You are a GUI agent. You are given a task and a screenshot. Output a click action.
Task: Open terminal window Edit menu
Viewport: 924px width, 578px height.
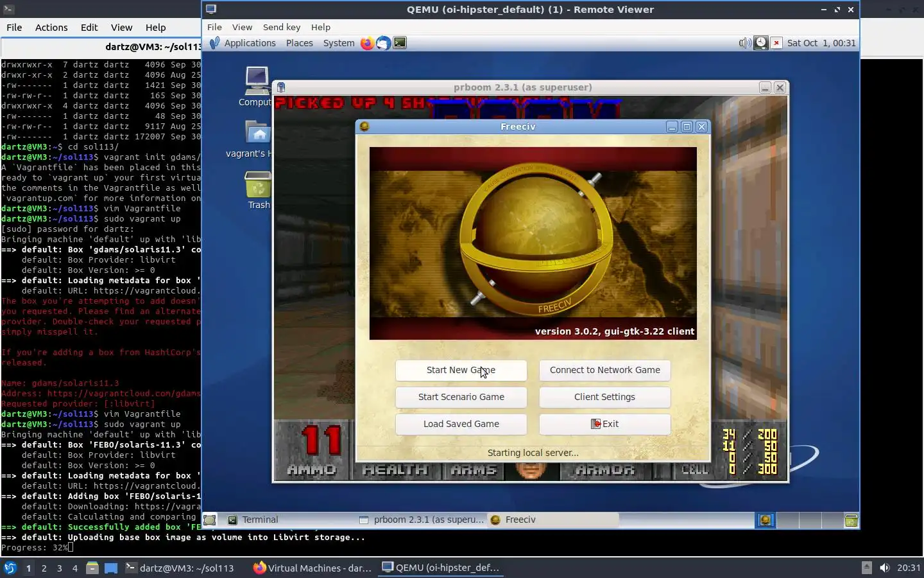[89, 27]
